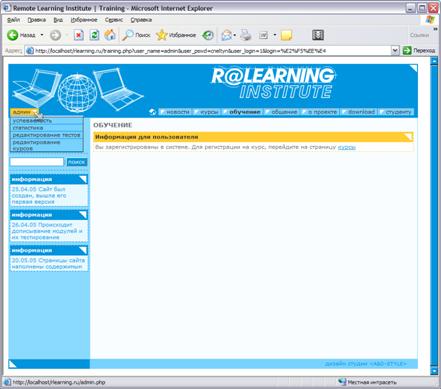
Task: Select статистика in the admin menu
Action: click(28, 128)
